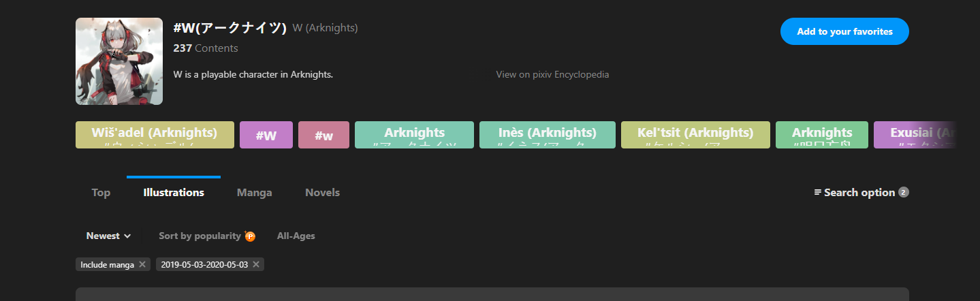This screenshot has width=980, height=301.
Task: Select Sort by popularity option
Action: [200, 236]
